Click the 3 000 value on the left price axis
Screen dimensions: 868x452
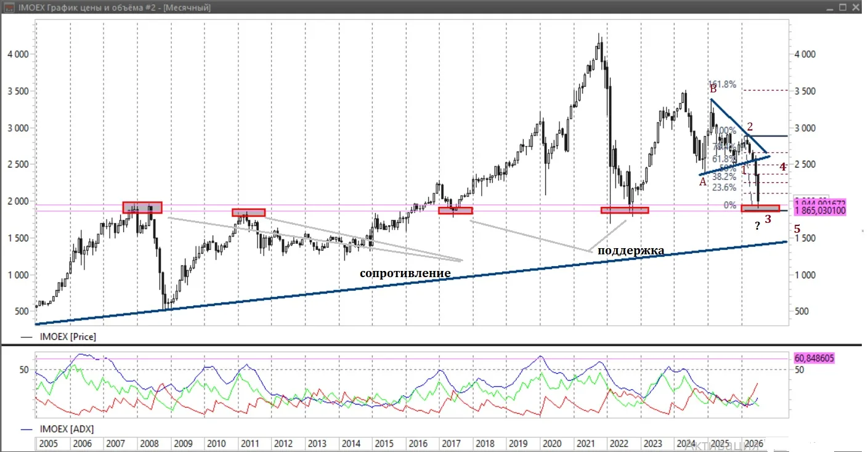pos(17,128)
